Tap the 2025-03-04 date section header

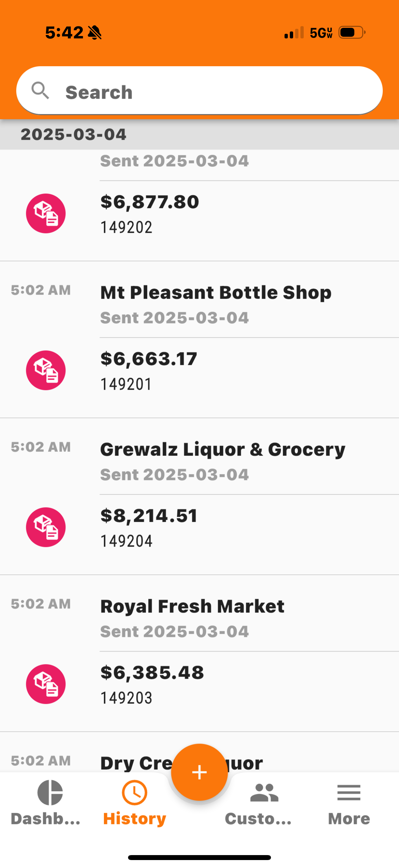tap(199, 134)
